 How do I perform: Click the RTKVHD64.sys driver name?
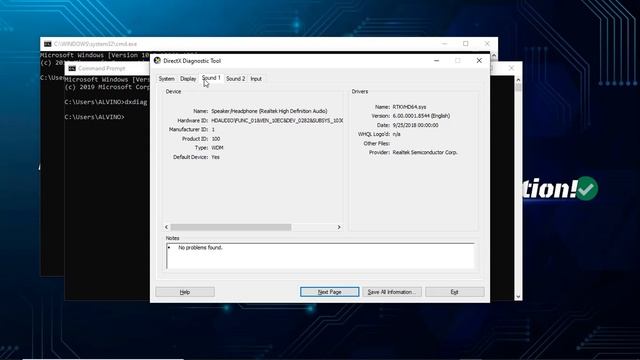(409, 107)
